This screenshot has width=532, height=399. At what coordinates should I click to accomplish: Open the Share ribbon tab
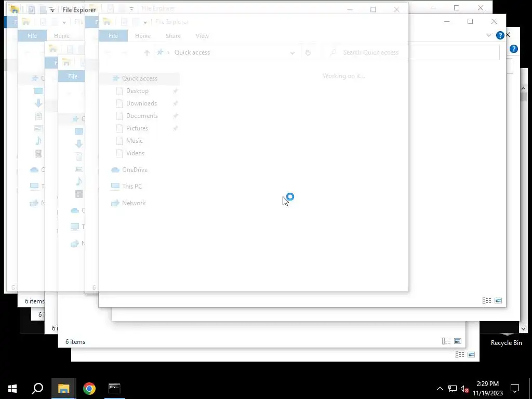point(173,36)
